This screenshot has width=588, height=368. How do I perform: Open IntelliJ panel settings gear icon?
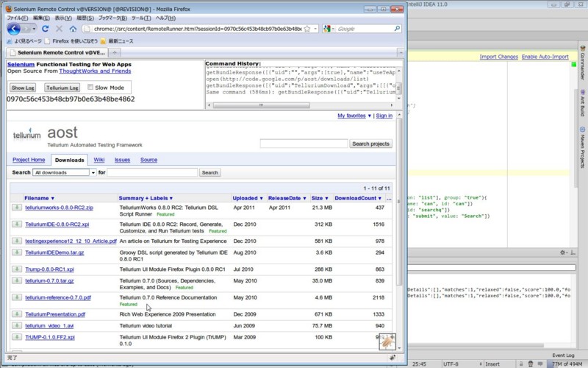click(x=562, y=252)
